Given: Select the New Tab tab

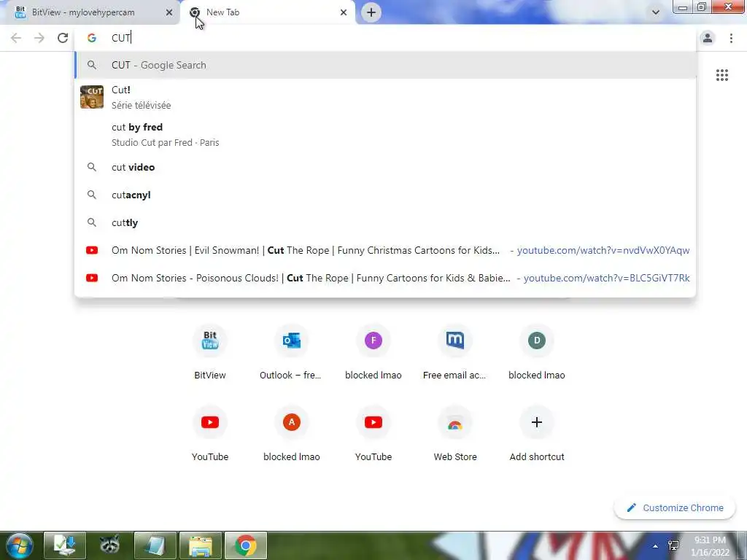Looking at the screenshot, I should (x=267, y=12).
